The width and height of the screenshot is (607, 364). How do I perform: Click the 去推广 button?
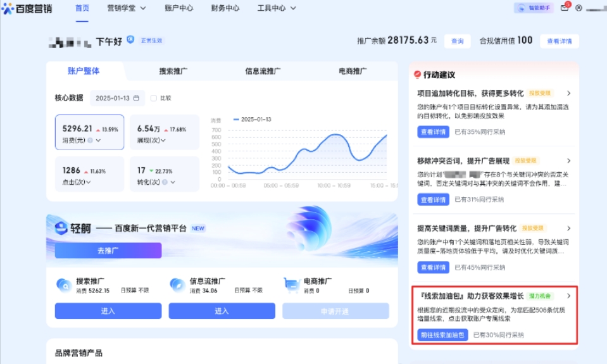(x=108, y=251)
